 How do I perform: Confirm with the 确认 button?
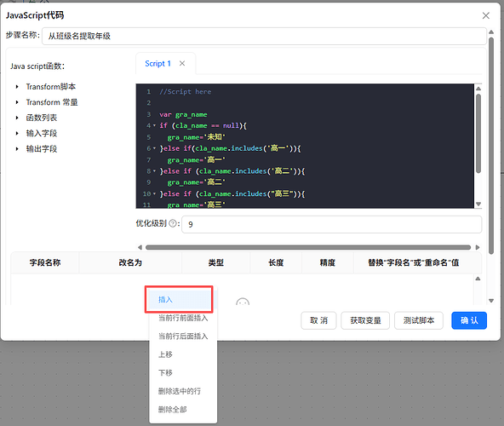pyautogui.click(x=469, y=320)
